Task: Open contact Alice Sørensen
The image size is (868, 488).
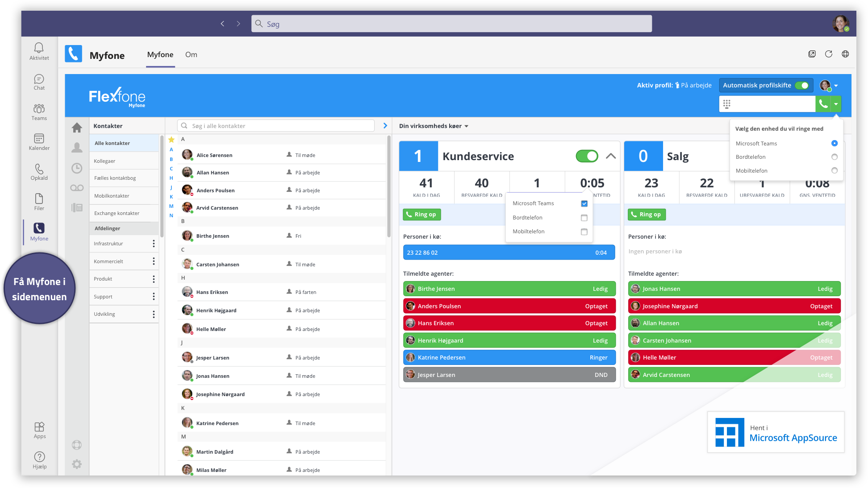Action: 282,155
